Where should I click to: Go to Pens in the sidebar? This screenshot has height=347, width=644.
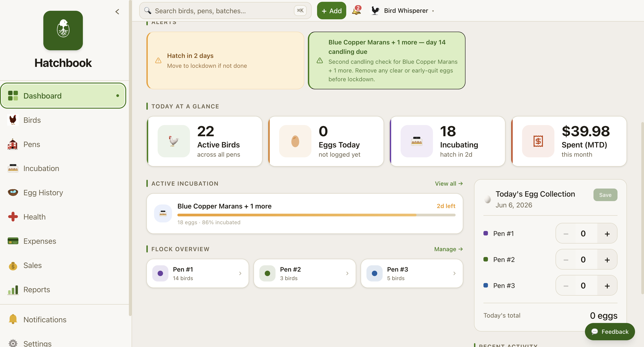click(x=63, y=144)
